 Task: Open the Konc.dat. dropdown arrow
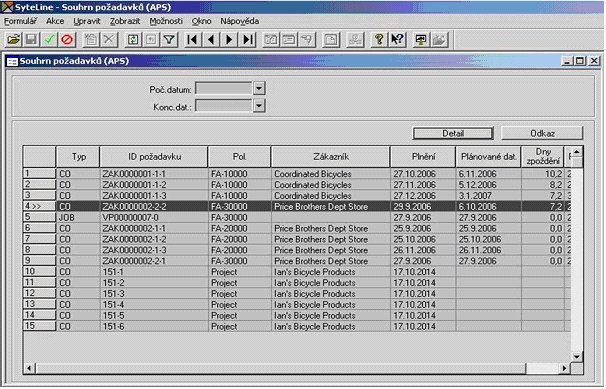pos(259,105)
